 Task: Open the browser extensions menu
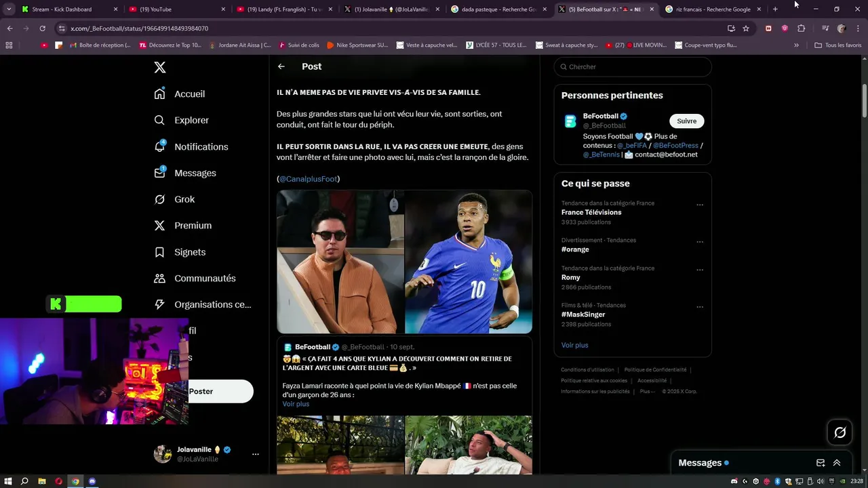pos(801,28)
